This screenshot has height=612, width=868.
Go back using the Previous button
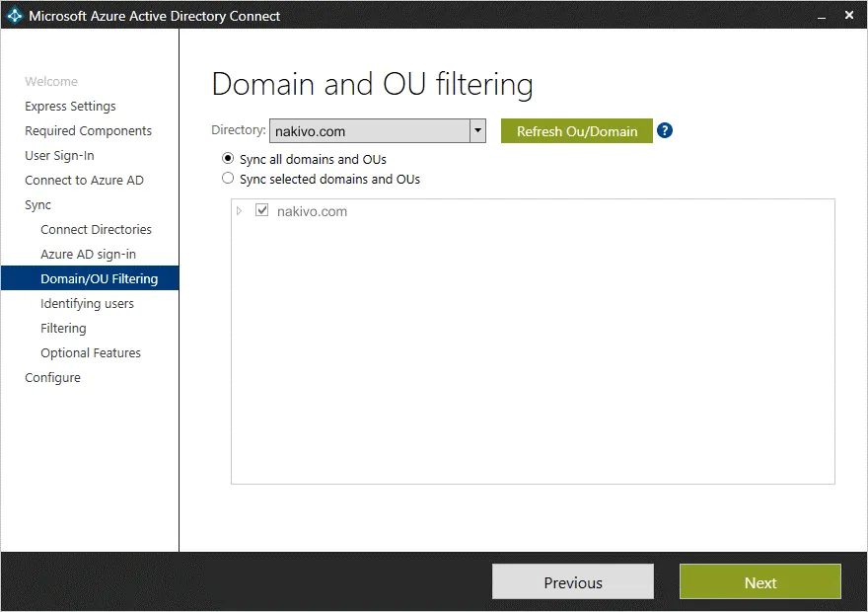click(572, 581)
